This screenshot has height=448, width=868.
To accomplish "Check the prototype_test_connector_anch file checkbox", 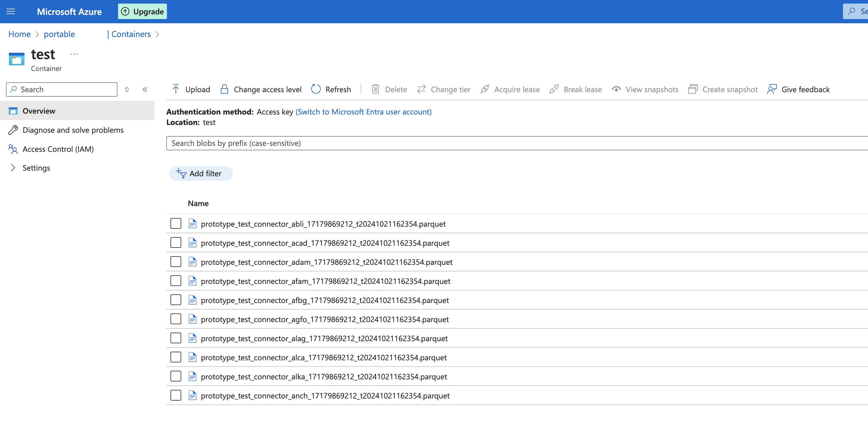I will click(176, 395).
